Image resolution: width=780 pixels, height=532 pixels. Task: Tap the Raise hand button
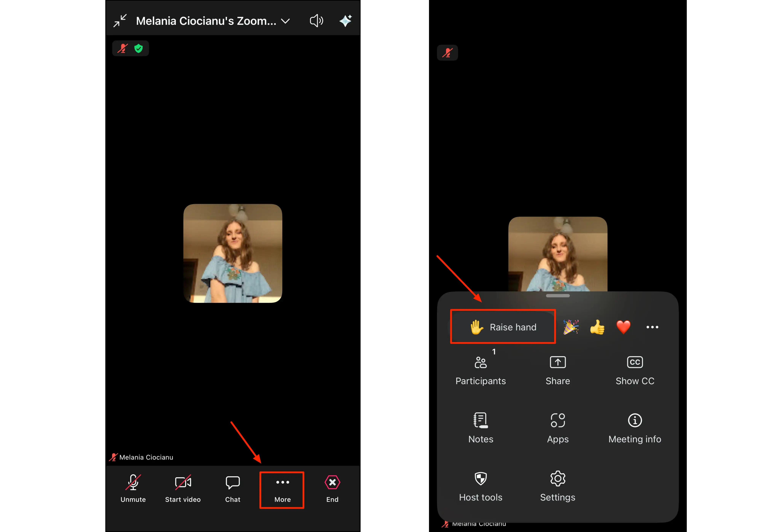503,327
